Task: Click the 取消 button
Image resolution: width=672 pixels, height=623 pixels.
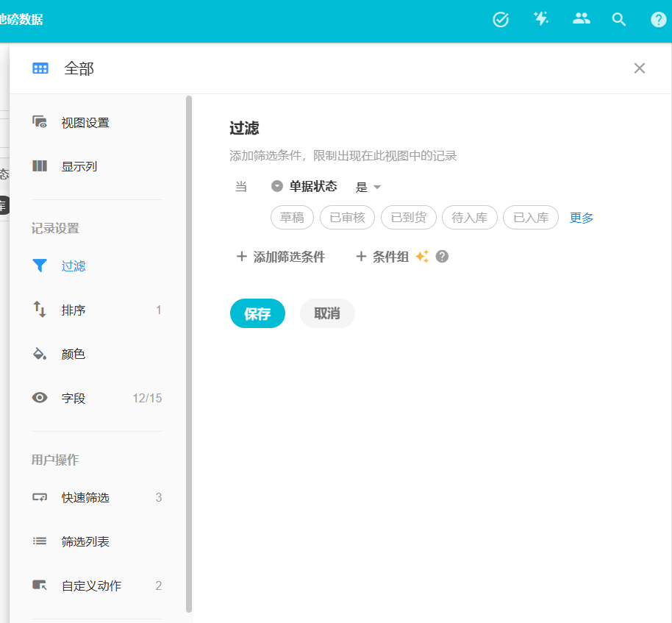Action: 327,313
